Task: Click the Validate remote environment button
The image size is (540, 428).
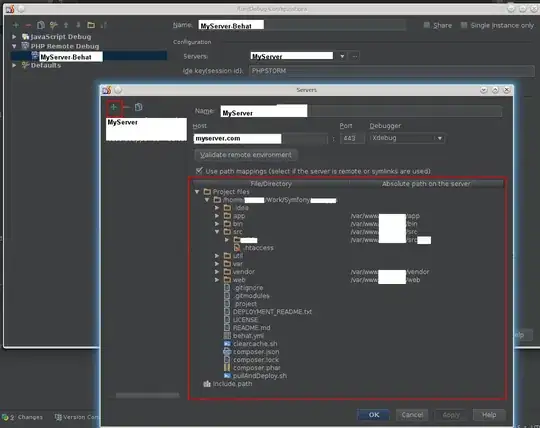Action: click(246, 155)
